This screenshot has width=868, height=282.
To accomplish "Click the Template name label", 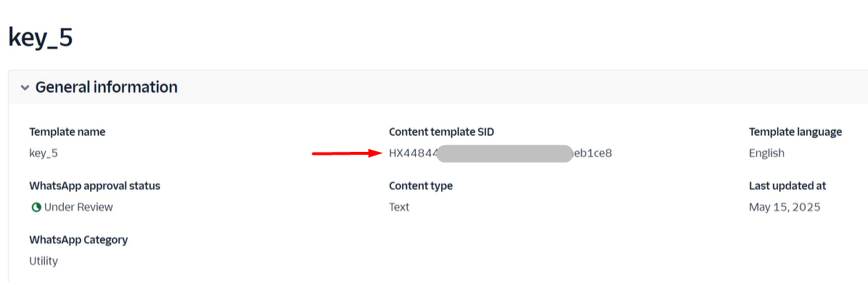I will [x=67, y=132].
